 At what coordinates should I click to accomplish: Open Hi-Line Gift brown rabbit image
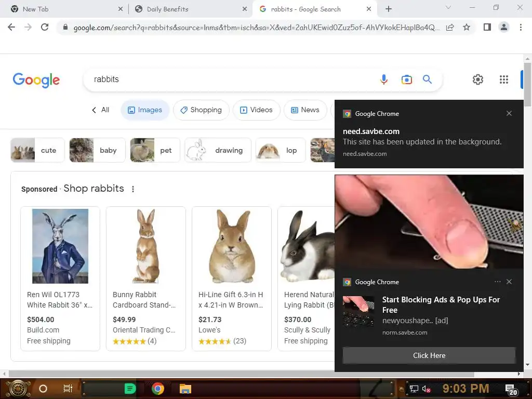click(x=232, y=246)
